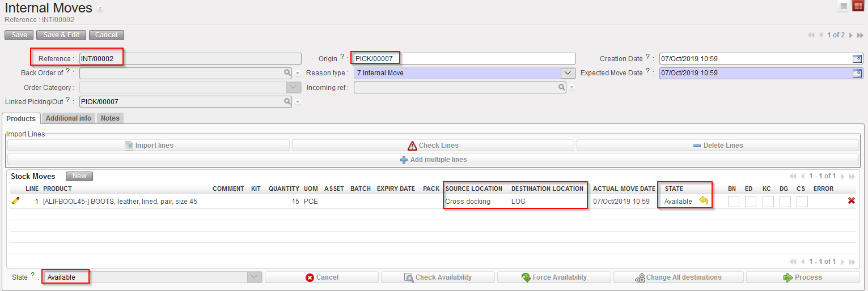Screen dimensions: 868x291
Task: Next page arrow above Stock Moves list
Action: tap(842, 176)
